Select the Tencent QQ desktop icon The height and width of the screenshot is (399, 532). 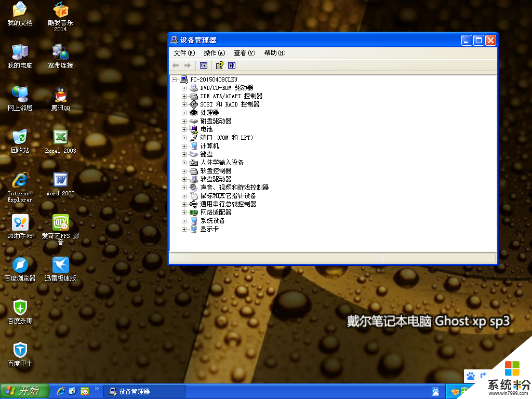[60, 96]
